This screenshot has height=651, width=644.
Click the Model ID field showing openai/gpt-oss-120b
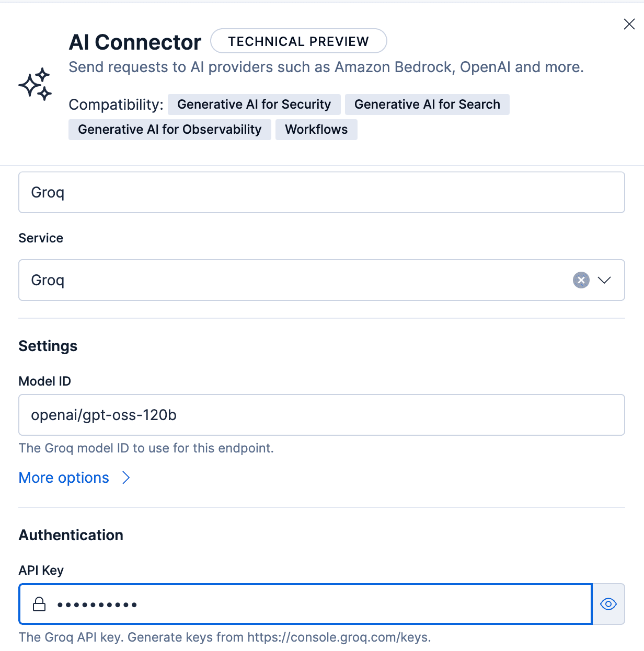(322, 415)
